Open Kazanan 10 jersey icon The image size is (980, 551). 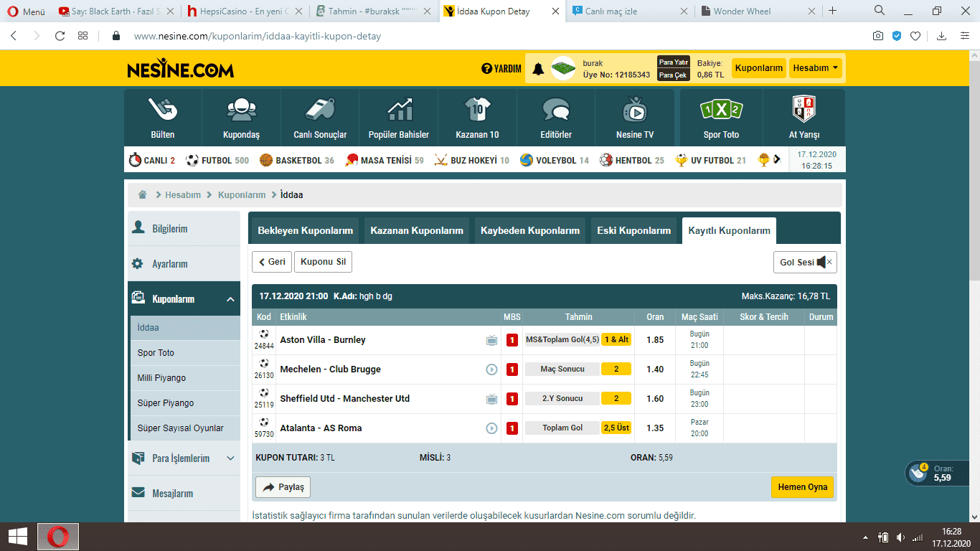pos(478,109)
